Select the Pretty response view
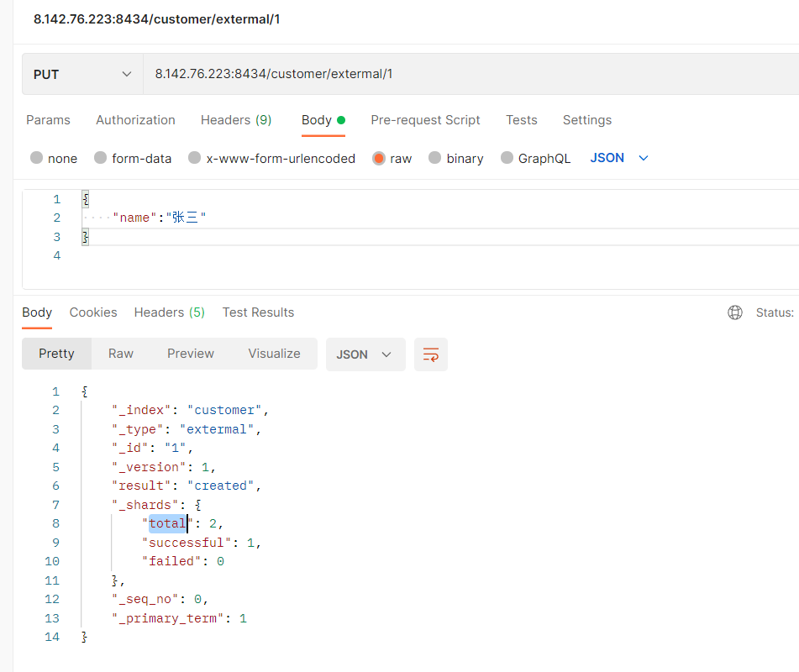Screen dimensions: 799x672 [x=56, y=354]
